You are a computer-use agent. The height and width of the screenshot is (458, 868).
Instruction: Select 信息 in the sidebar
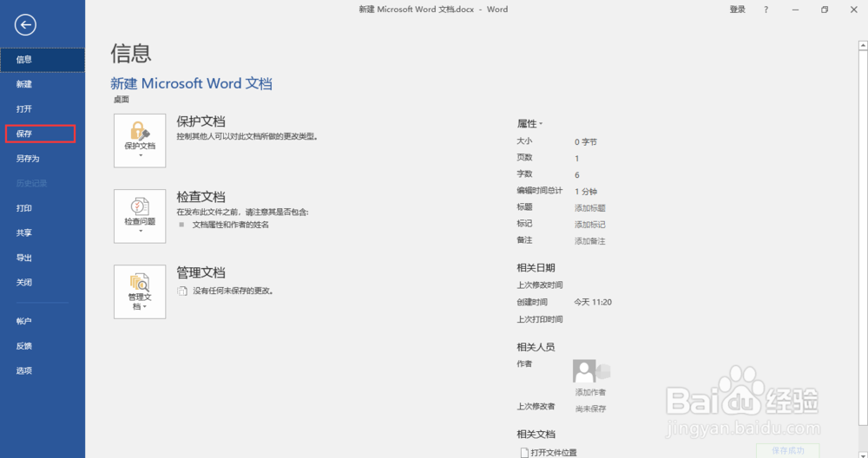[43, 60]
